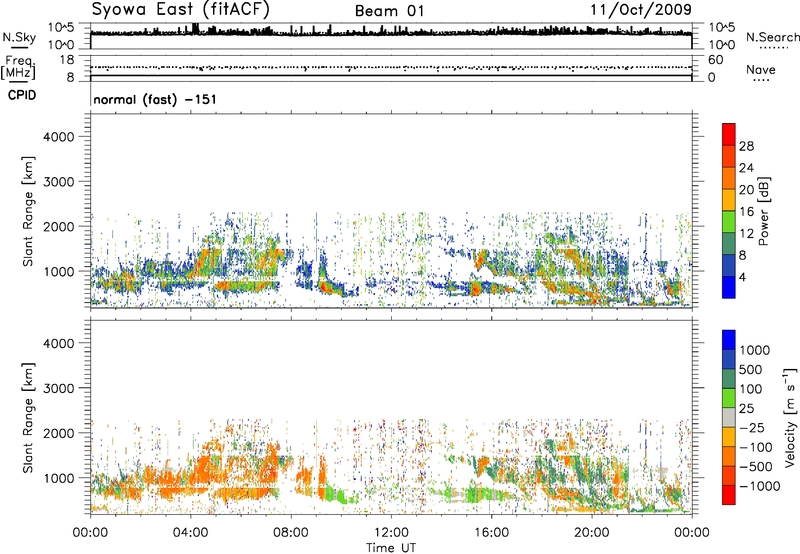Click the 'CPID' label
This screenshot has height=554, width=800.
pyautogui.click(x=22, y=95)
